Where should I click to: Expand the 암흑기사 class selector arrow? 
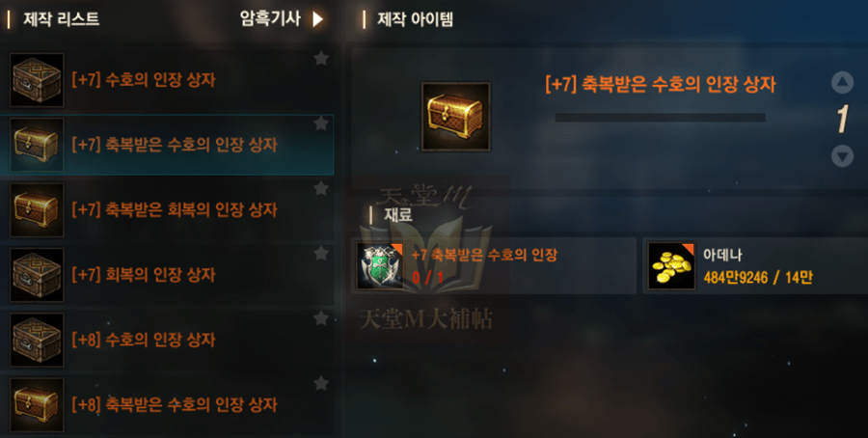[317, 19]
